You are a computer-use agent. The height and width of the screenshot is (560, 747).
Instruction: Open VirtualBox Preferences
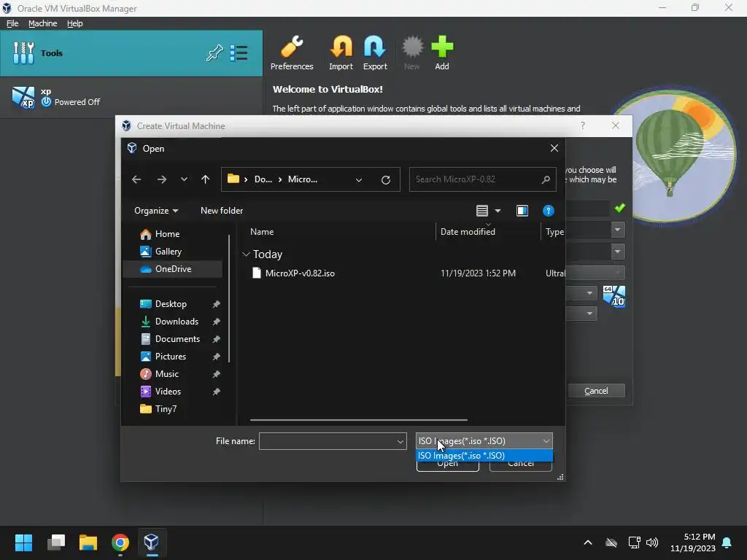(292, 52)
